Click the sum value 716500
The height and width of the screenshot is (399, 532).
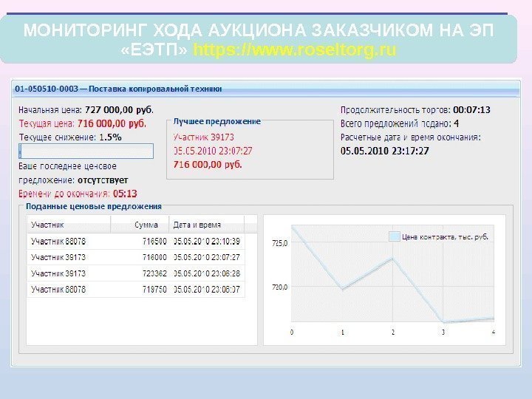[x=154, y=241]
